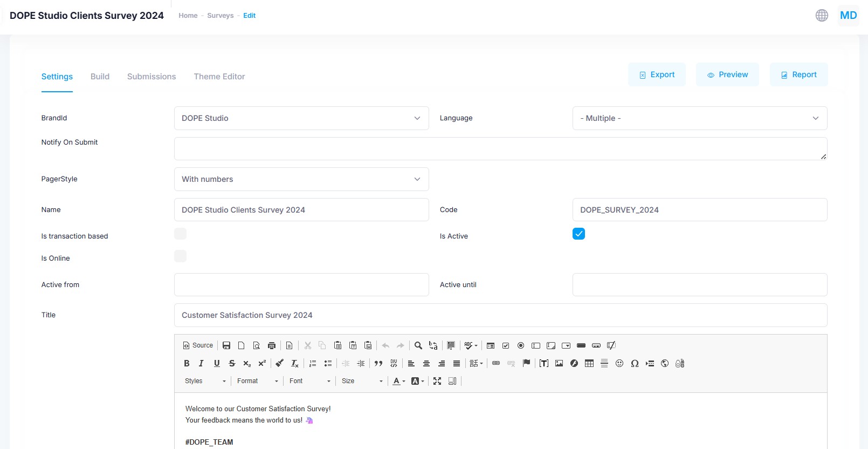Click the Remove Format icon
This screenshot has height=449, width=868.
(295, 363)
